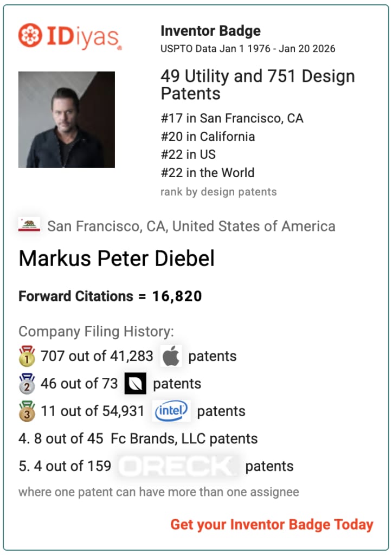Click the black leaf company logo
Image resolution: width=392 pixels, height=555 pixels.
click(136, 384)
